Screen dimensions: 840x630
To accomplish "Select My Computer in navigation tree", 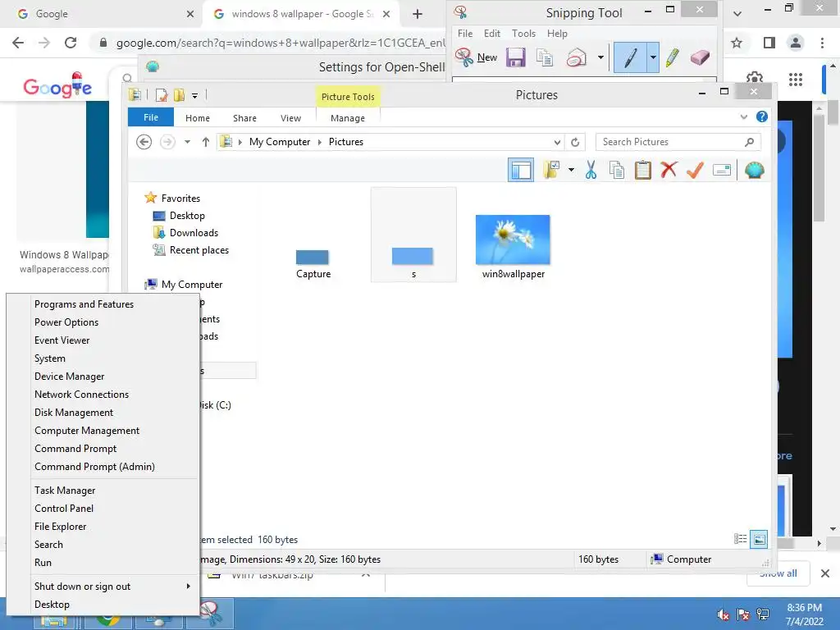I will [x=191, y=285].
